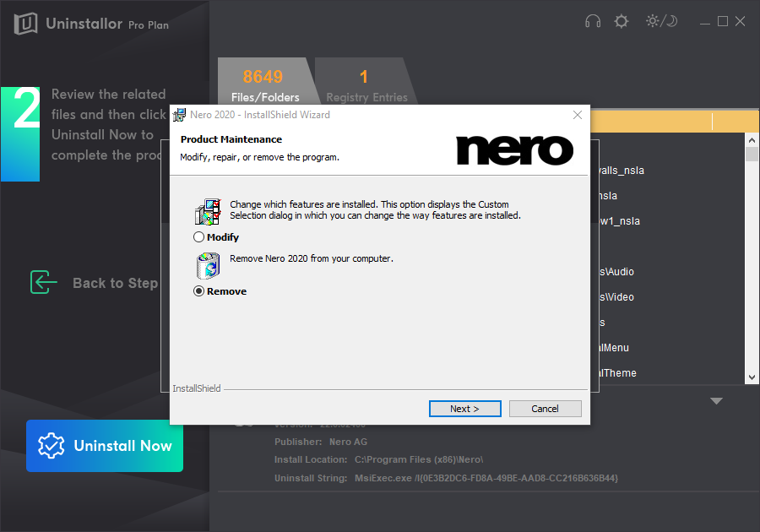Image resolution: width=760 pixels, height=532 pixels.
Task: Click the file list scroll down arrow
Action: pos(752,377)
